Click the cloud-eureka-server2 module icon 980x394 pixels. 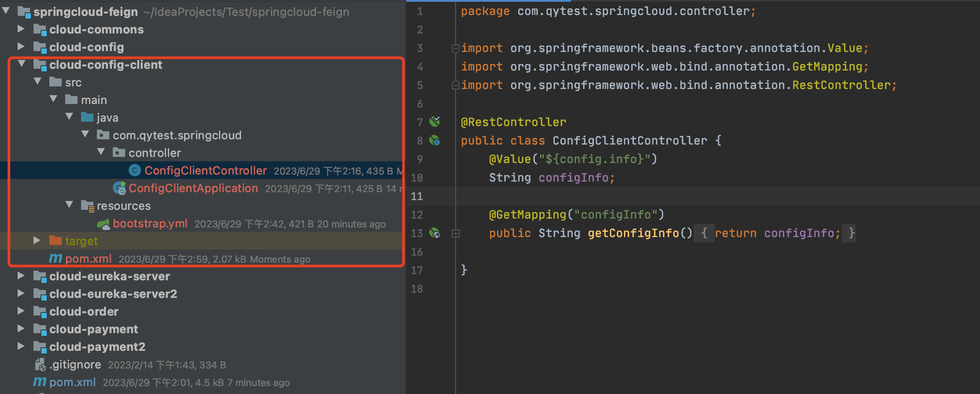tap(40, 294)
